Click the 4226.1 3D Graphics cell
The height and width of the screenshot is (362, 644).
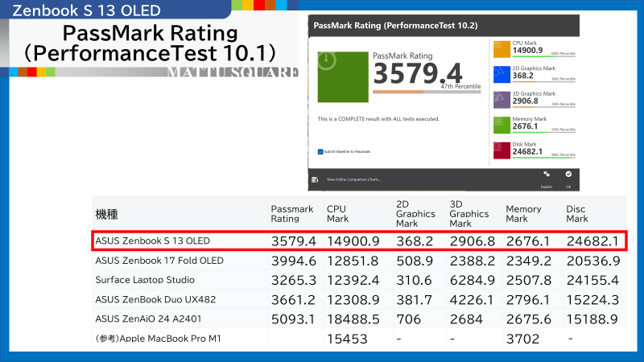(472, 300)
